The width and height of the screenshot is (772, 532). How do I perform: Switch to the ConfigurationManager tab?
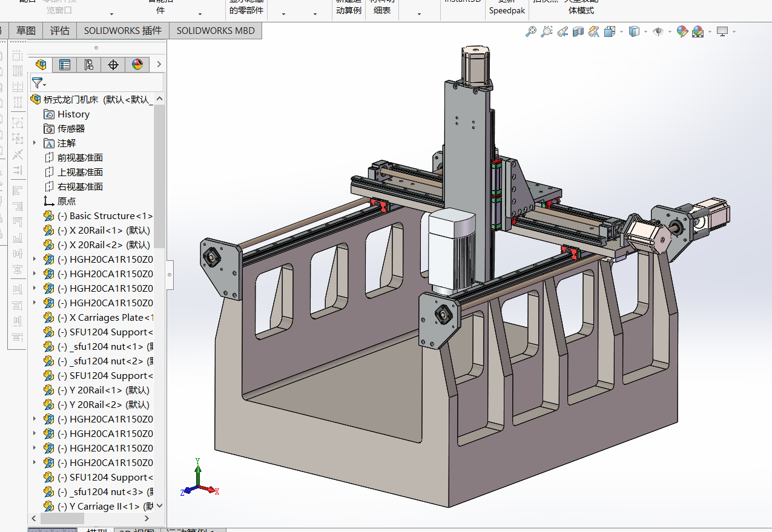coord(89,65)
